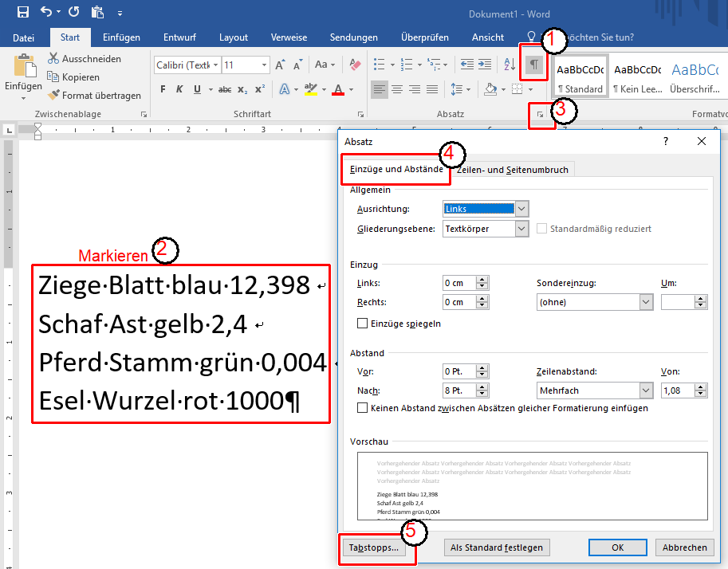This screenshot has width=728, height=569.
Task: Check Keinen Abstand zwischen Absätzen gleicher Formatierung
Action: click(x=362, y=408)
